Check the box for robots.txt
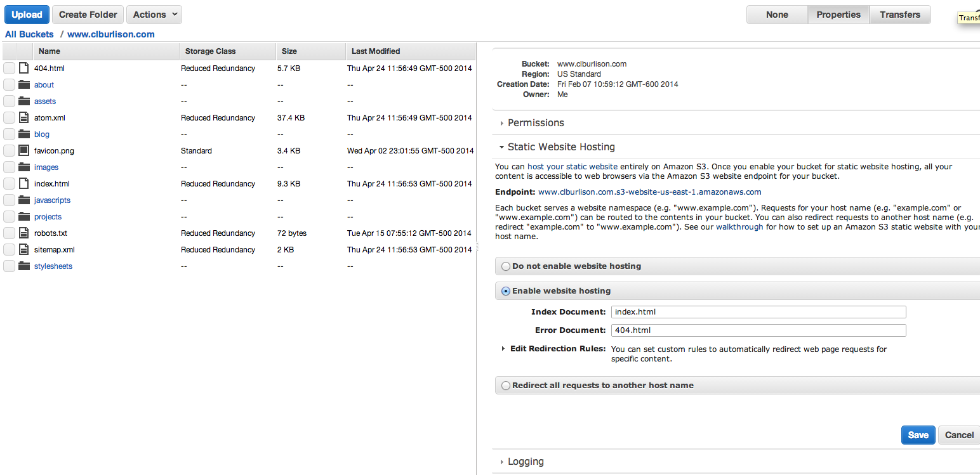The height and width of the screenshot is (475, 980). 9,233
